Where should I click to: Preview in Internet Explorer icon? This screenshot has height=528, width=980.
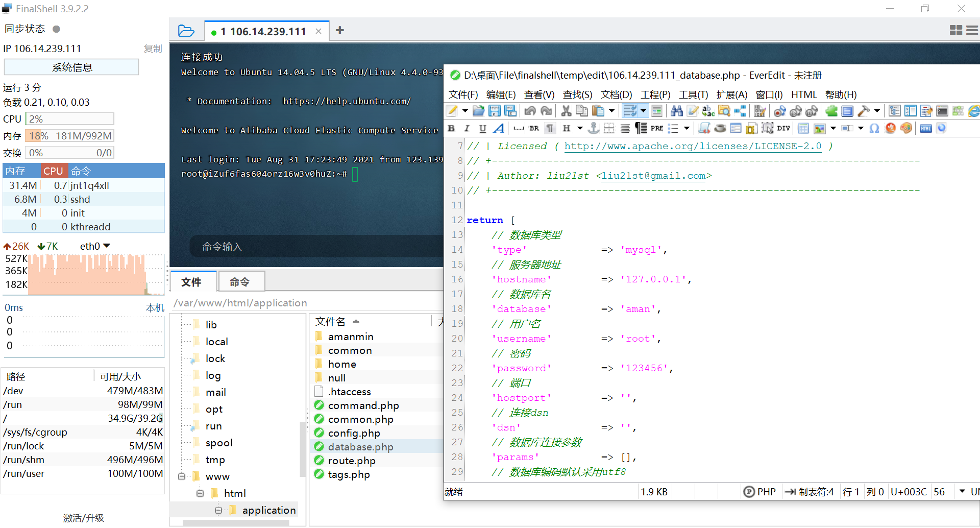click(974, 111)
